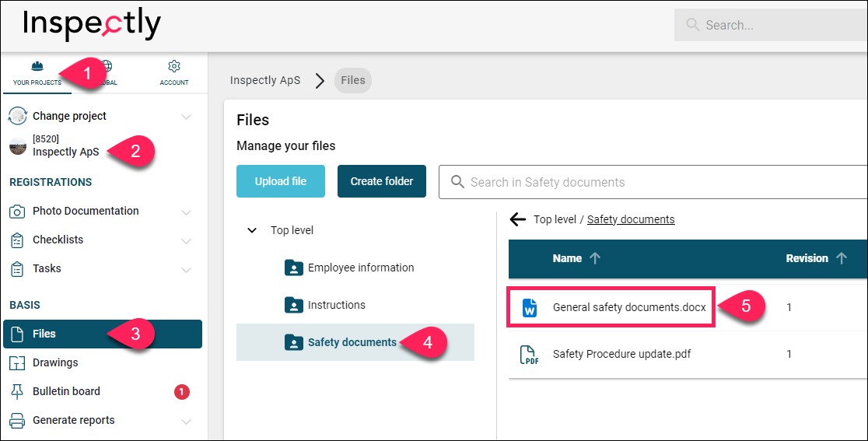This screenshot has height=441, width=868.
Task: Open Drawings in sidebar
Action: pyautogui.click(x=54, y=362)
